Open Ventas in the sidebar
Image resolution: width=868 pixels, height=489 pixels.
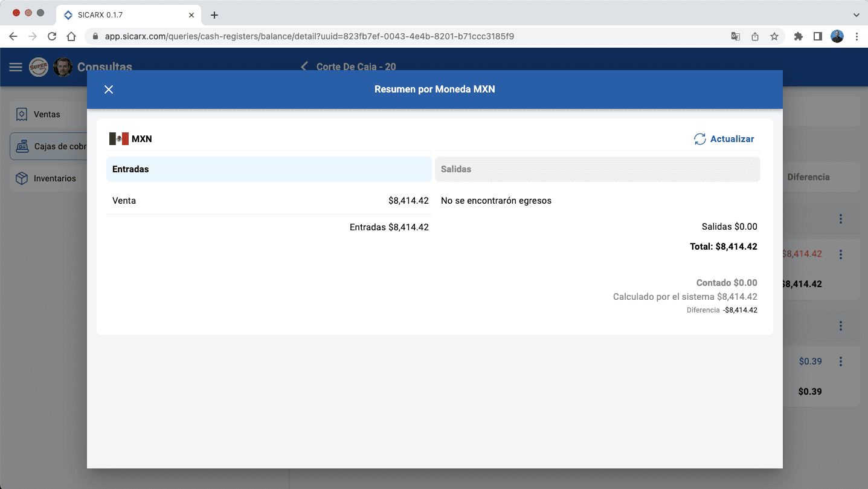coord(47,114)
